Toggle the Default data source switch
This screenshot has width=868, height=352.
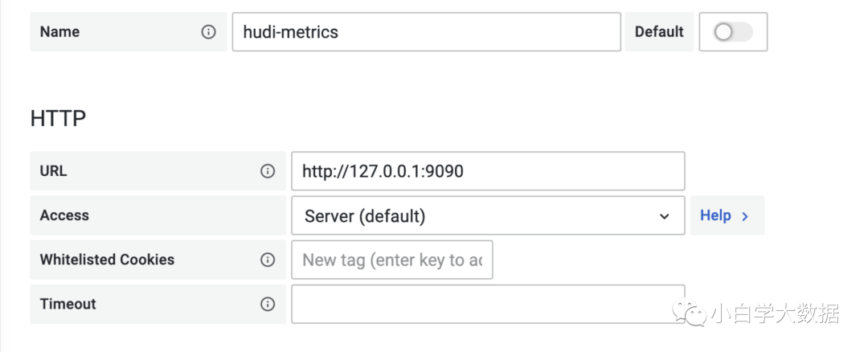732,32
